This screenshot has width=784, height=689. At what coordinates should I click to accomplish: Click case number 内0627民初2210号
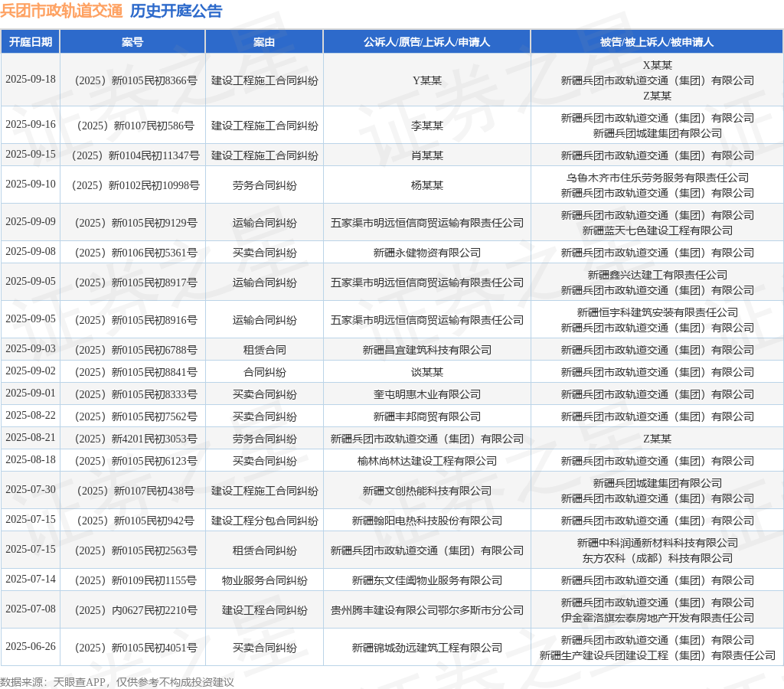136,610
